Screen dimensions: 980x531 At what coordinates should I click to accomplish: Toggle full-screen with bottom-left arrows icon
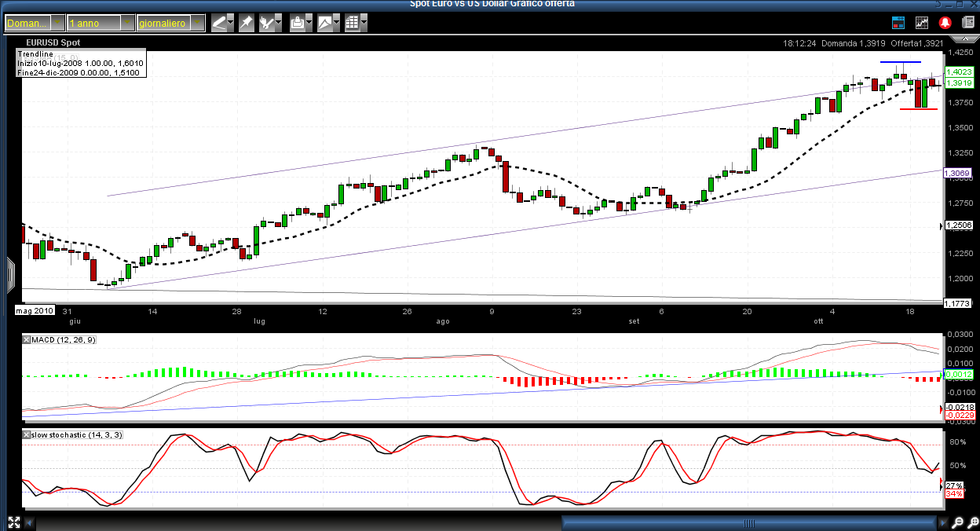13,522
